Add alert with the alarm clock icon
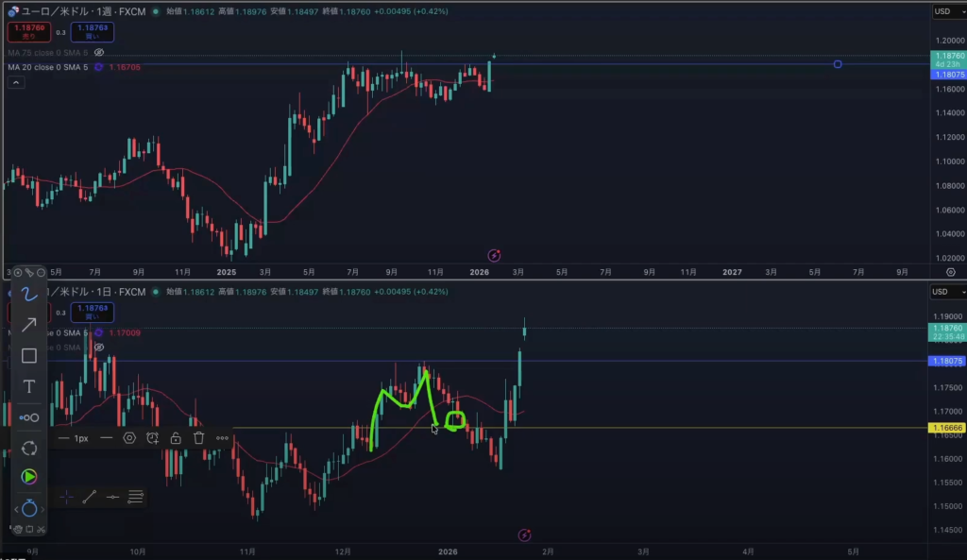The image size is (967, 560). click(x=153, y=438)
